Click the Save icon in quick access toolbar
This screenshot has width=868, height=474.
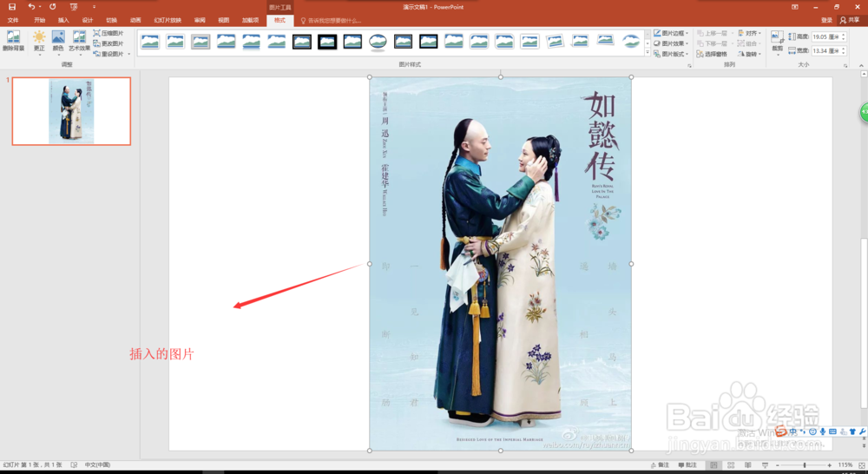tap(11, 7)
